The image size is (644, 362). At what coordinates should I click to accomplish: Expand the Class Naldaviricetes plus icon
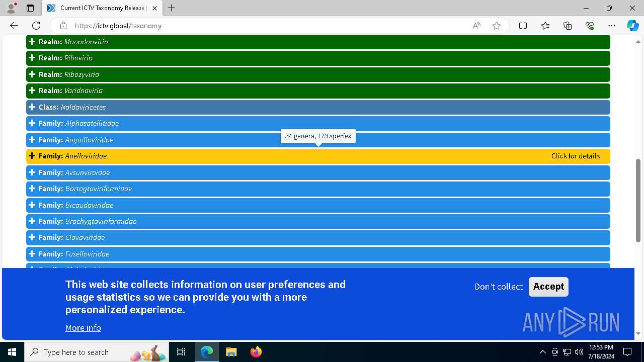click(32, 107)
